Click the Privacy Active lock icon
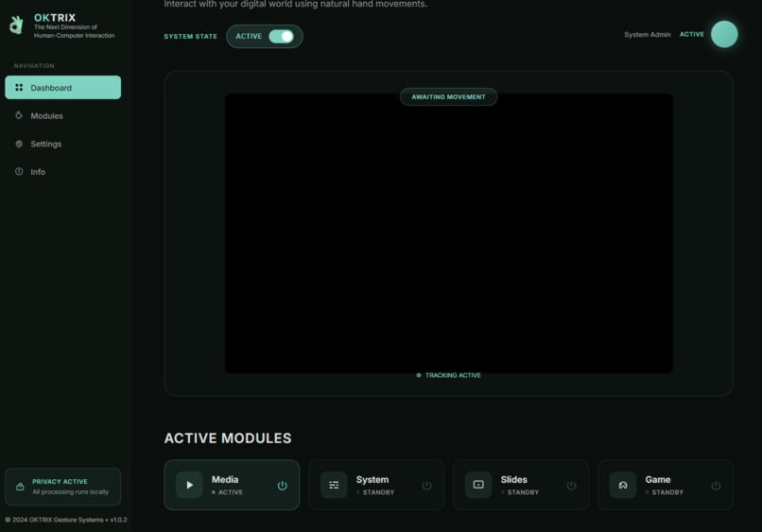762x532 pixels. [20, 487]
